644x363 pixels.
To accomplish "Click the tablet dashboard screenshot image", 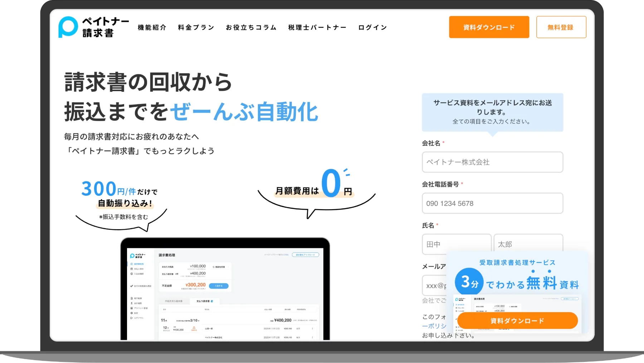I will click(225, 289).
